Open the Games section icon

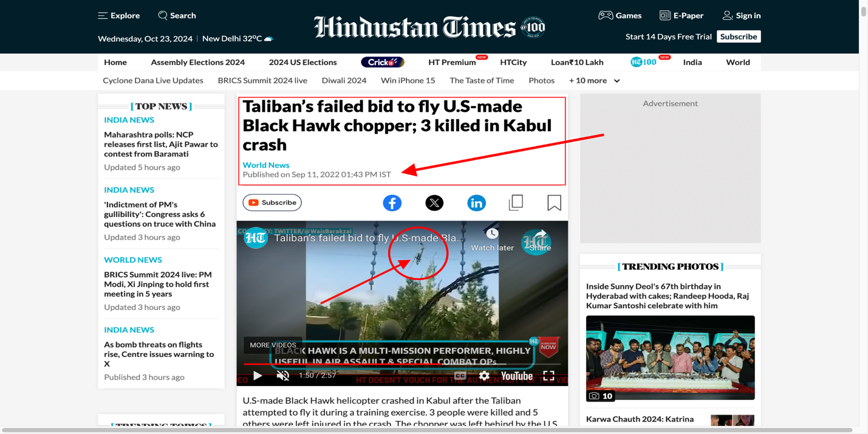click(606, 15)
